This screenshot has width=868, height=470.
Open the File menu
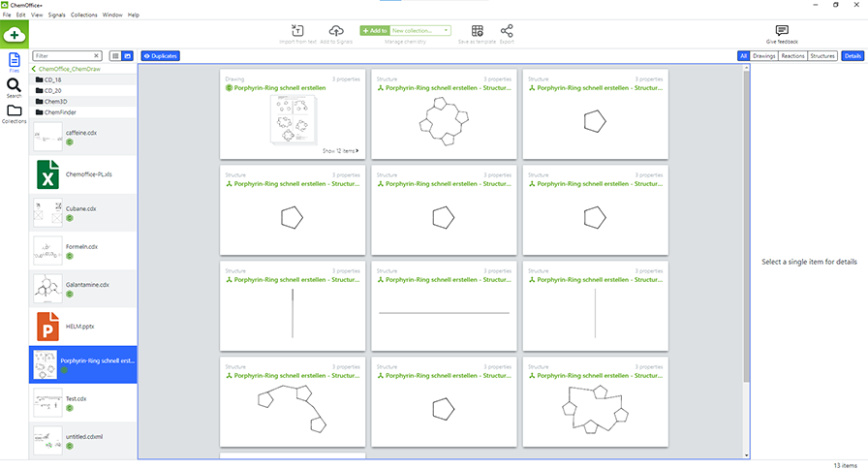coord(7,15)
